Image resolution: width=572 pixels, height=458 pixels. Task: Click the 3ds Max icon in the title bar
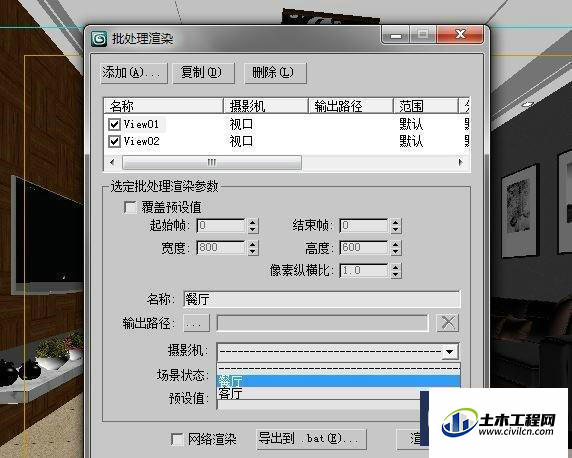point(99,38)
